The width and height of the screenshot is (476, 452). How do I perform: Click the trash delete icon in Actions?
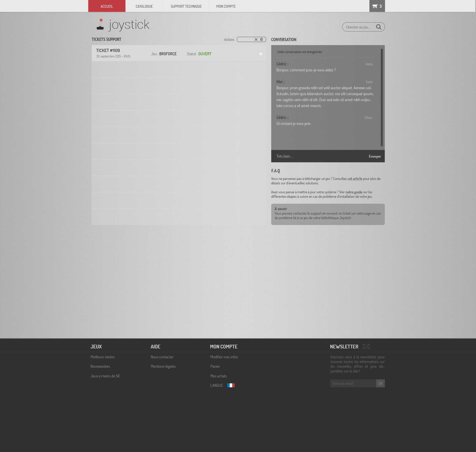pyautogui.click(x=261, y=39)
